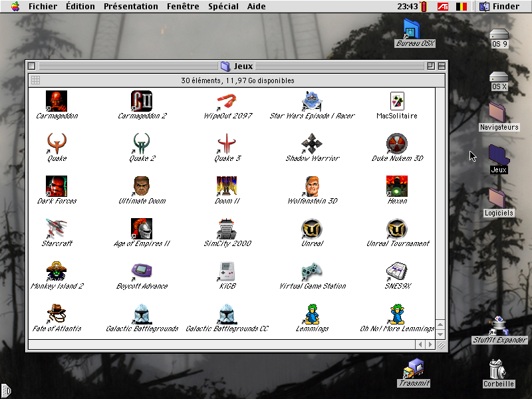Viewport: 532px width, 399px height.
Task: Select the OS X hard drive icon
Action: coord(499,77)
